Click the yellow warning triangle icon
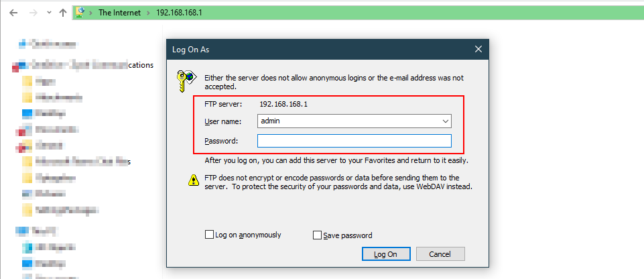Viewport: 644px width, 279px height. pos(192,180)
